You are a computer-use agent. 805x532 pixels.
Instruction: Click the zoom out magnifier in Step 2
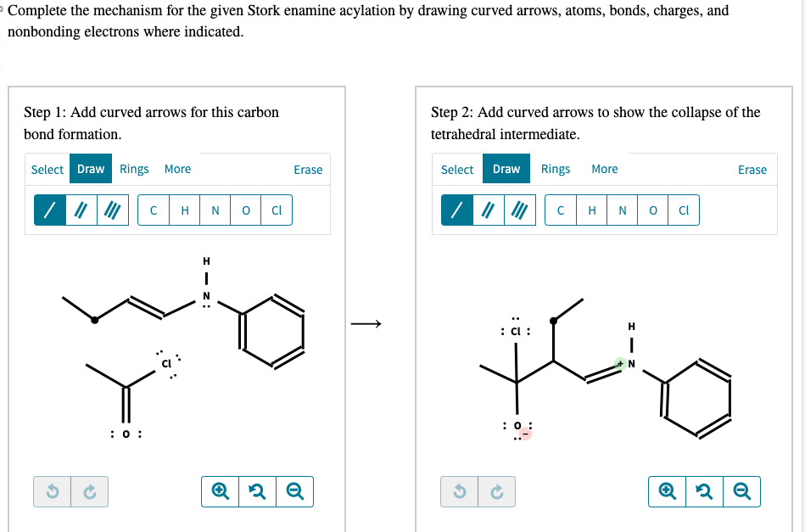click(743, 491)
